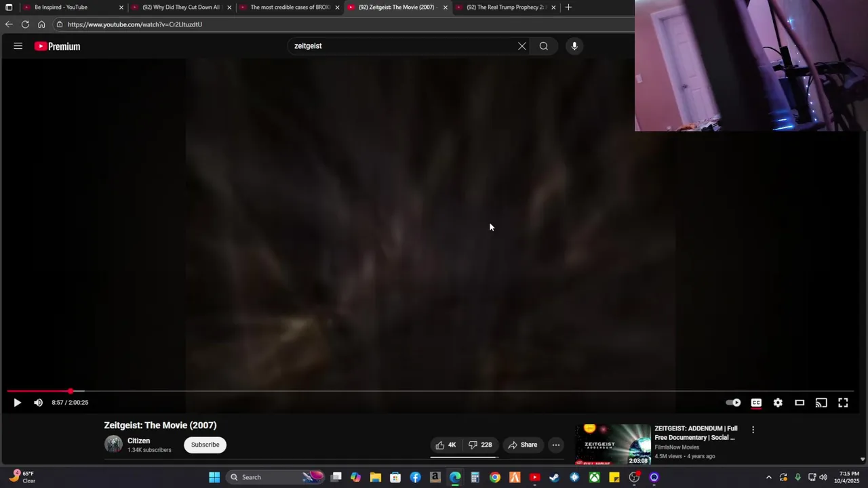This screenshot has height=488, width=868.
Task: Click the youtube.com address bar
Action: point(342,24)
